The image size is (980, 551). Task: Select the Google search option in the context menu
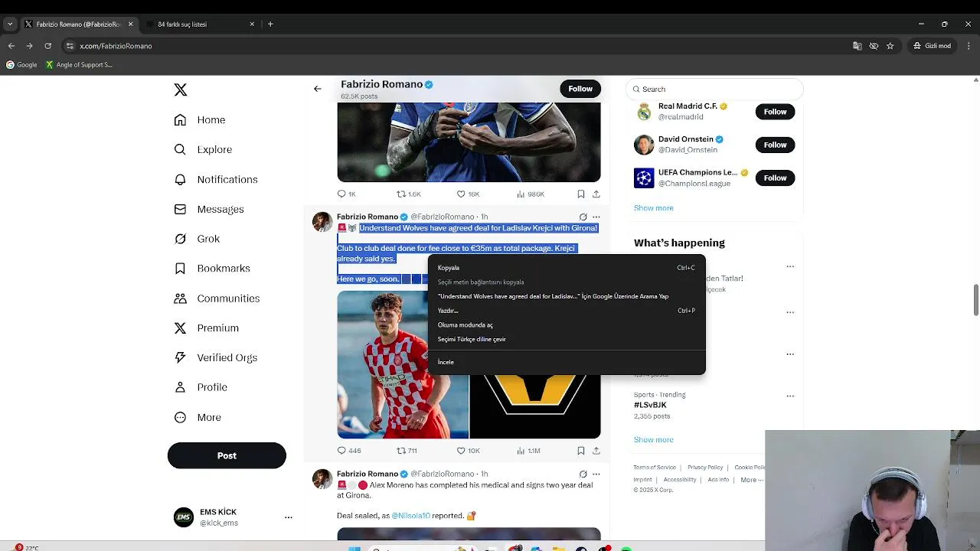[567, 296]
